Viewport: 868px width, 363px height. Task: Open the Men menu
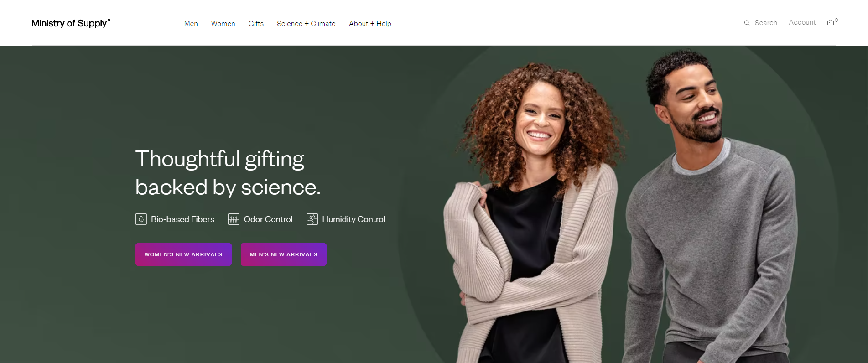(191, 24)
